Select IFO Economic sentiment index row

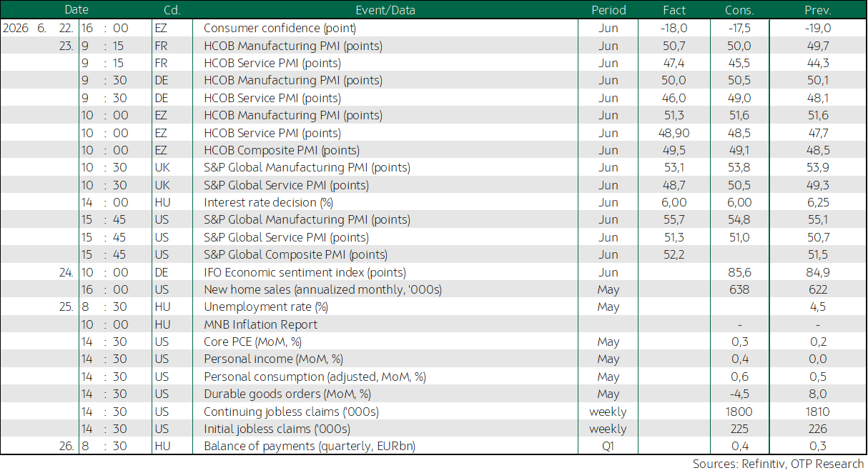(x=433, y=272)
